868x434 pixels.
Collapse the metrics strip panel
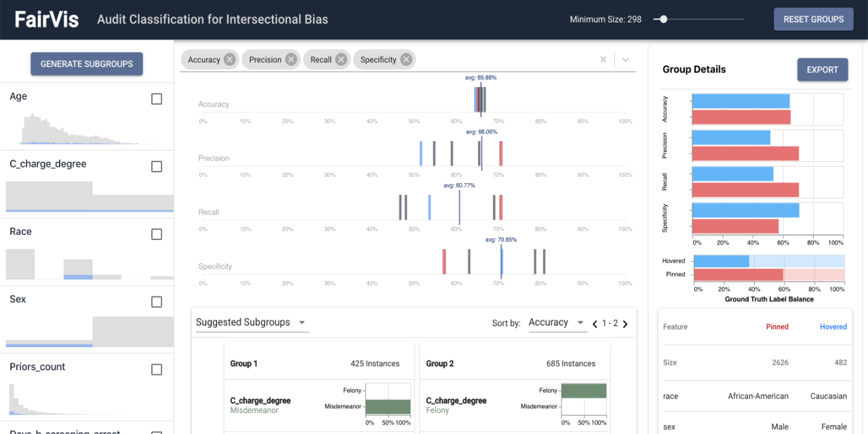point(625,60)
